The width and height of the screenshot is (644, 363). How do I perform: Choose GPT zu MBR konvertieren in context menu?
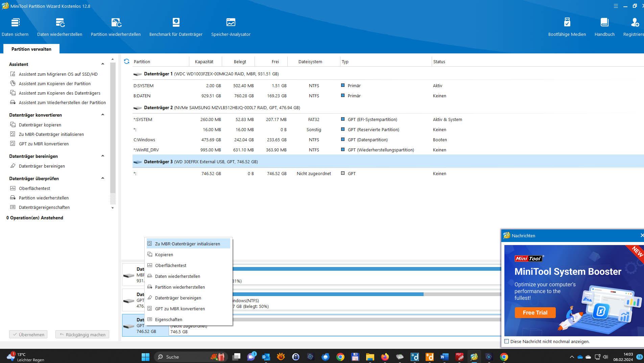[189, 309]
